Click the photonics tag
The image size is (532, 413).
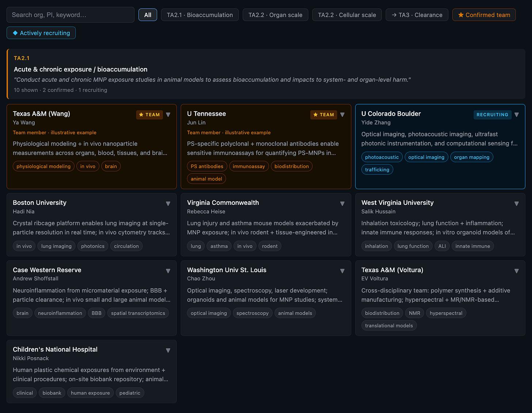[93, 246]
